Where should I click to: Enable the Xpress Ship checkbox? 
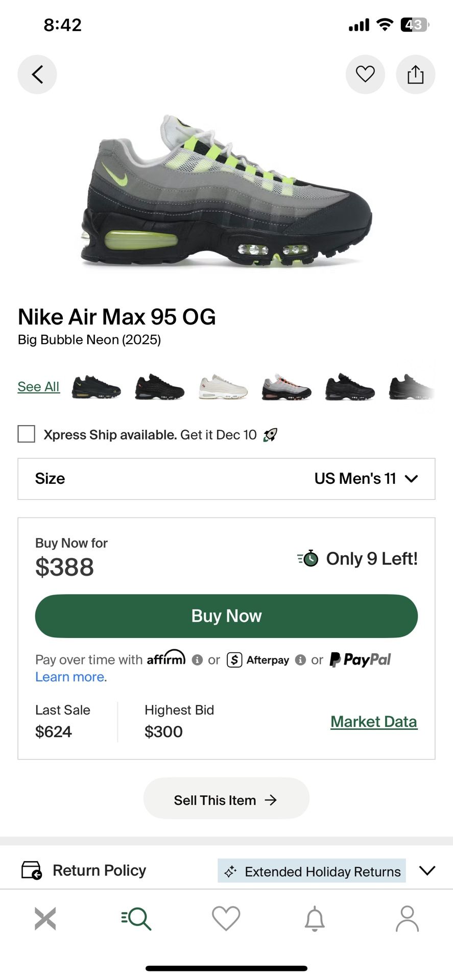pos(27,434)
